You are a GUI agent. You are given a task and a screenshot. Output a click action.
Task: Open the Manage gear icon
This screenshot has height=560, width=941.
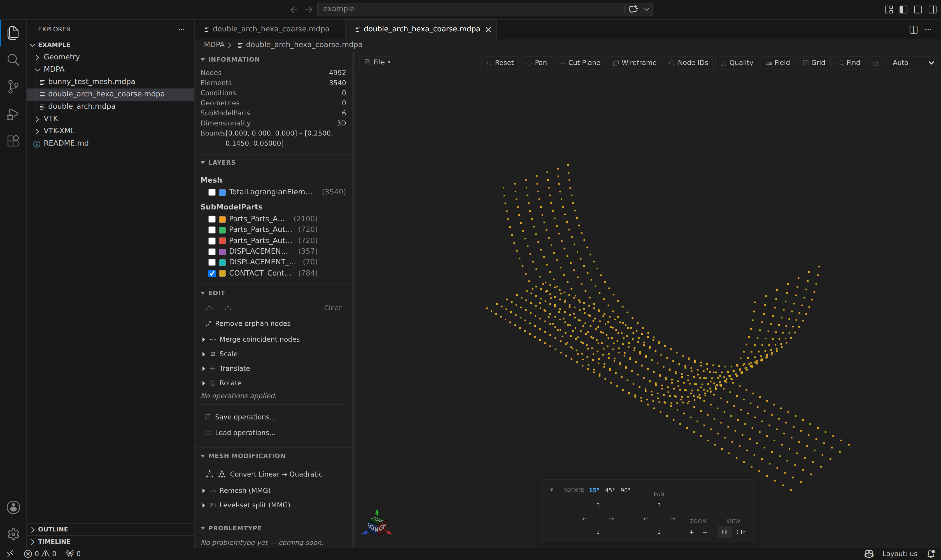click(13, 534)
